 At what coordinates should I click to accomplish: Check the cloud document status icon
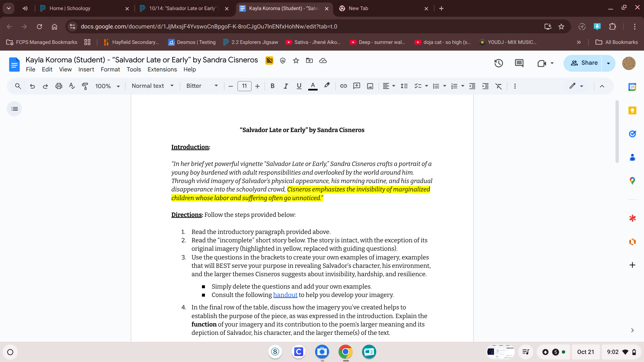coord(323,61)
